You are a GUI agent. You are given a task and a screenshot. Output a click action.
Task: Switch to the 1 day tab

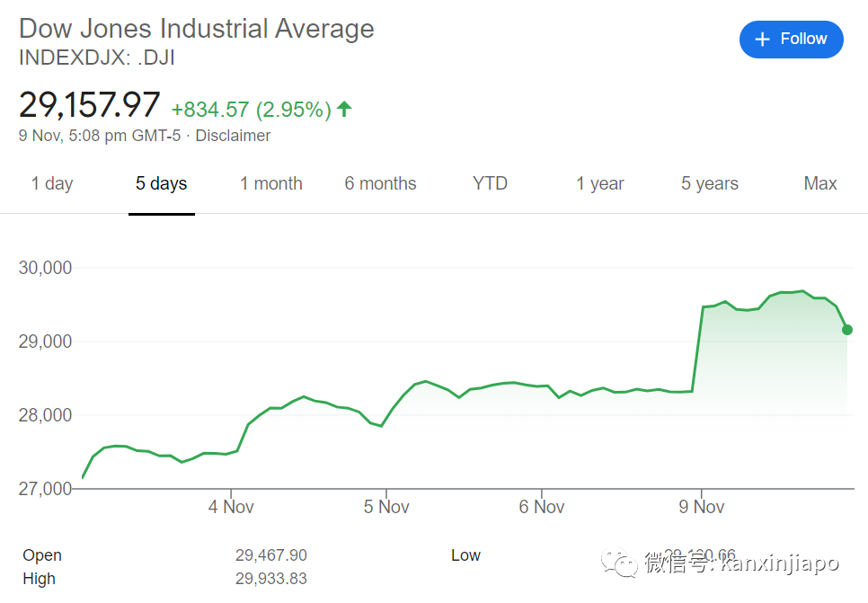(x=52, y=183)
